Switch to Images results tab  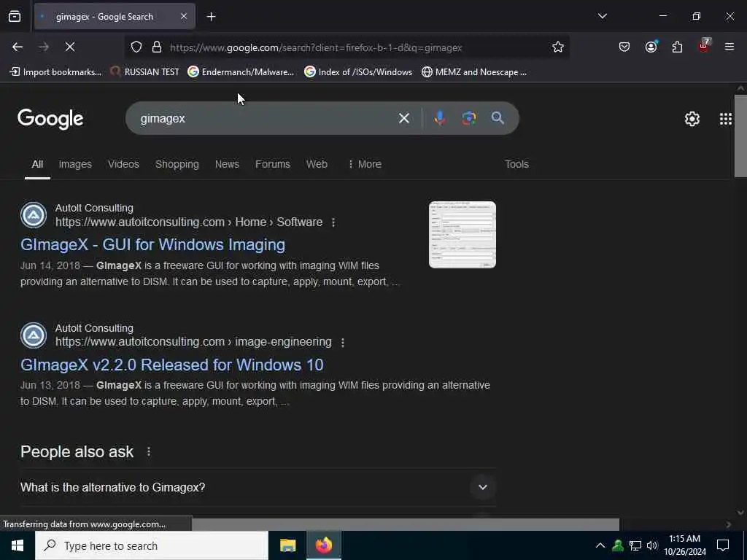75,164
